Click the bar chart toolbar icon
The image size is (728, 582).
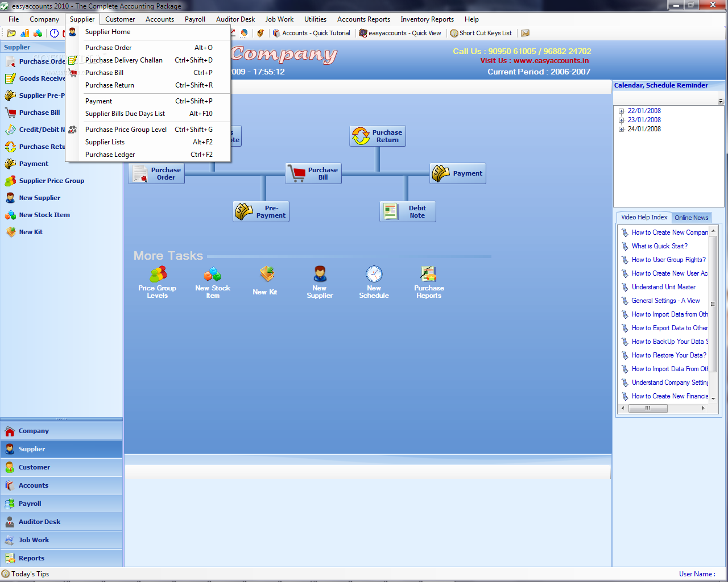(x=24, y=33)
